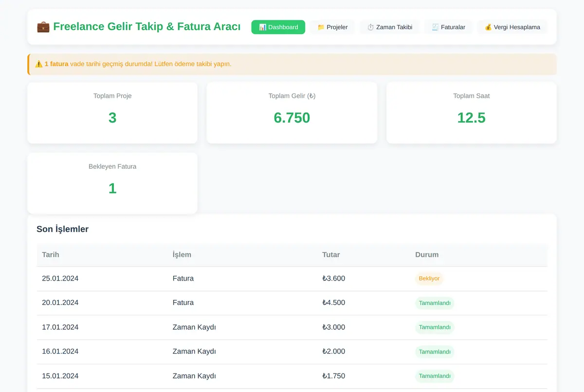This screenshot has height=392, width=584.
Task: Click the amount ₺2.000
Action: click(333, 351)
